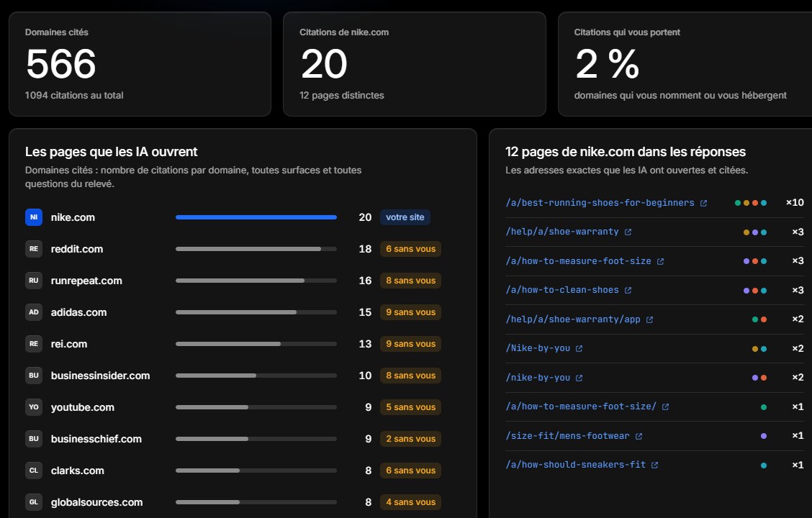The image size is (812, 518).
Task: Open external link icon next to lowercase /nike-by-you
Action: [x=579, y=378]
